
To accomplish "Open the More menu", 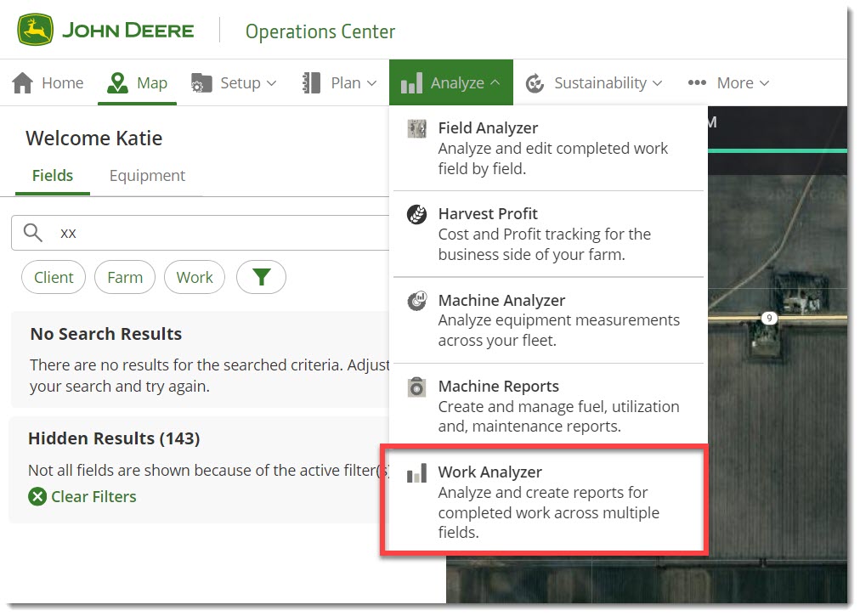I will [x=728, y=82].
